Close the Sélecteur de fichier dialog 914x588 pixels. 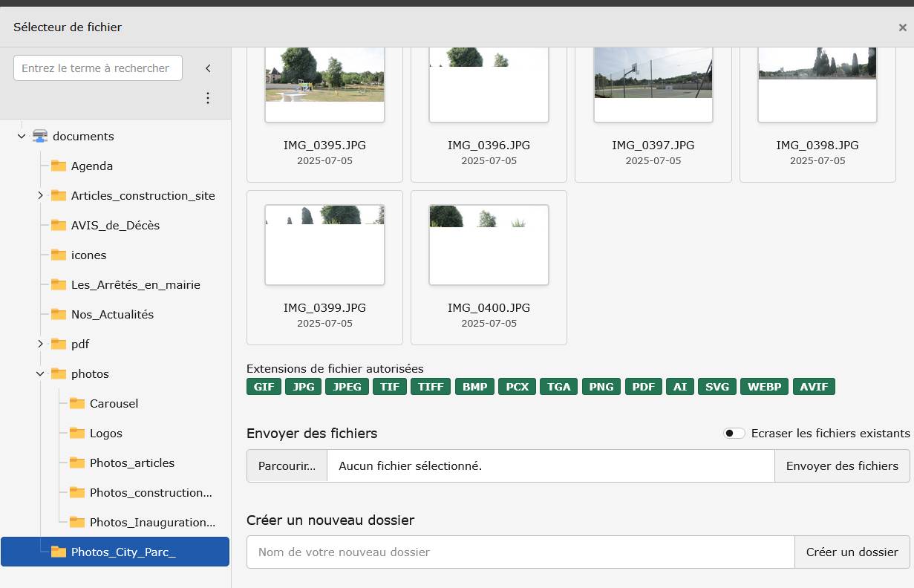coord(902,27)
